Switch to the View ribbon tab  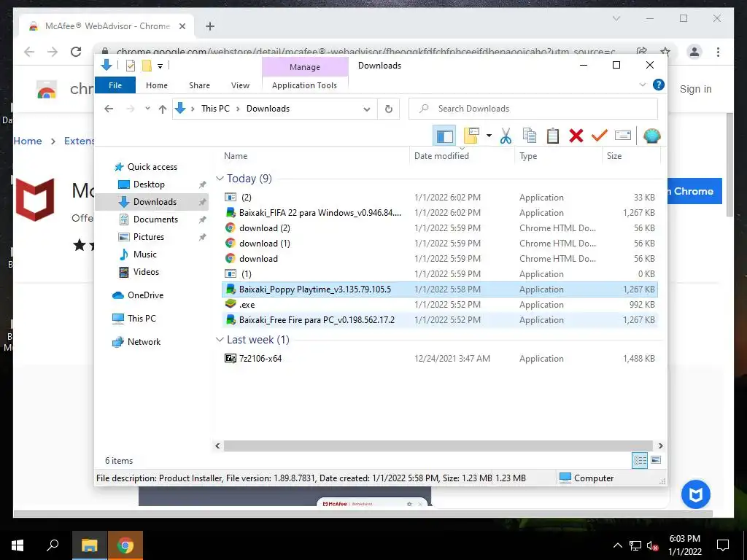(x=240, y=85)
